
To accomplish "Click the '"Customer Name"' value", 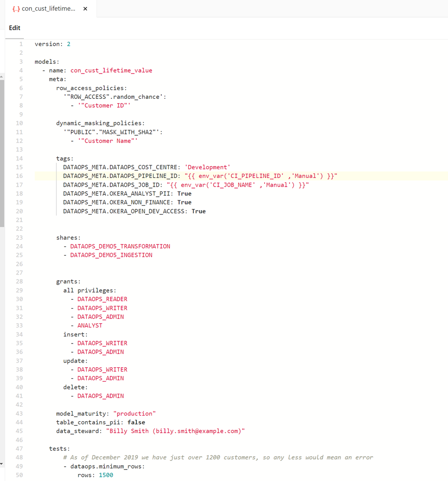I will tap(108, 141).
